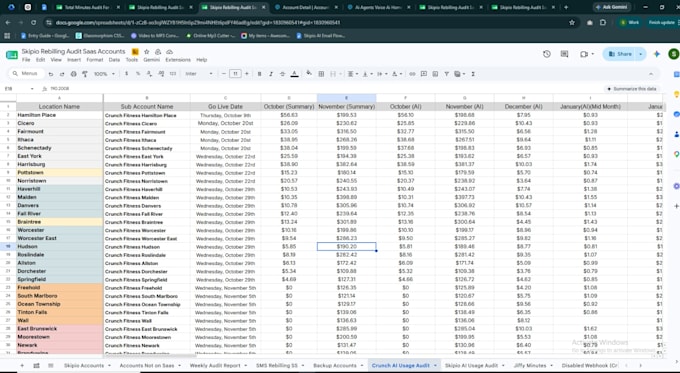Decrease font size with minus icon
680x373 pixels.
224,74
